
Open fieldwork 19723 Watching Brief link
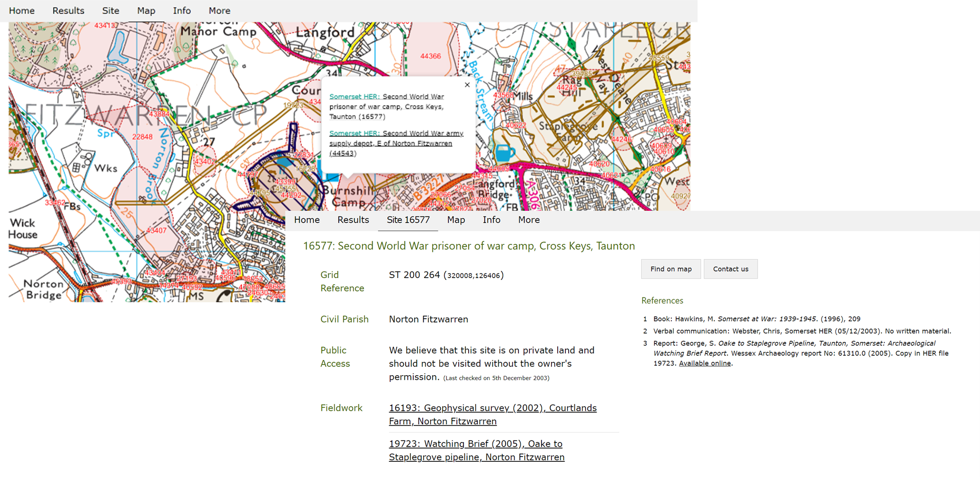tap(477, 450)
